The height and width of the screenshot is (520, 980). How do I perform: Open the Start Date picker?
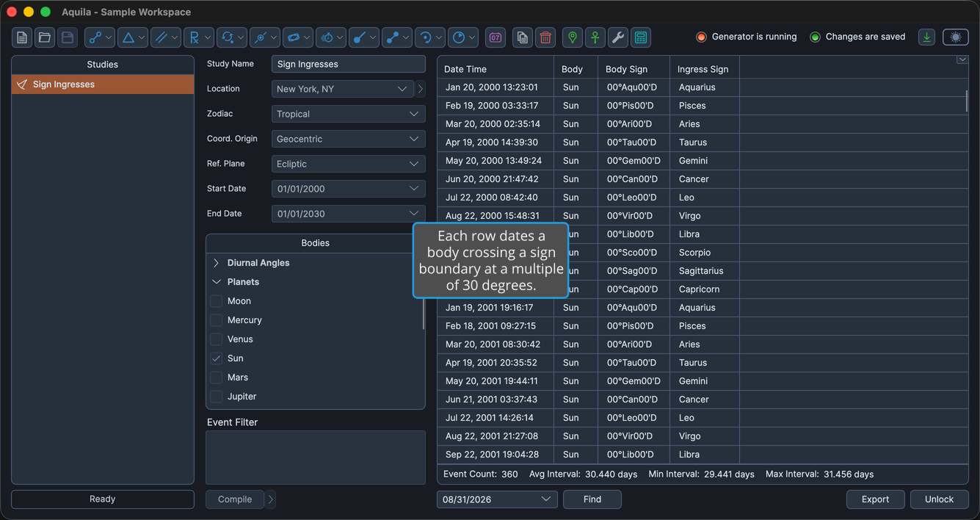tap(349, 189)
